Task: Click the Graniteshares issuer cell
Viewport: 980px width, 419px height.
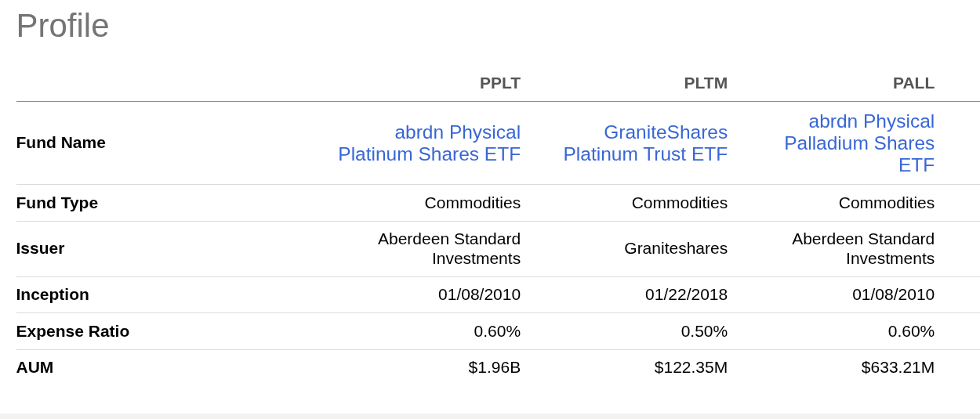Action: point(675,248)
